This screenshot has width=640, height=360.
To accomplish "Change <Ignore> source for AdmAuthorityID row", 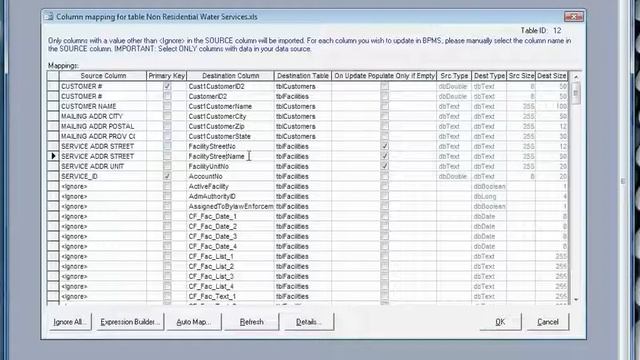I will [103, 196].
